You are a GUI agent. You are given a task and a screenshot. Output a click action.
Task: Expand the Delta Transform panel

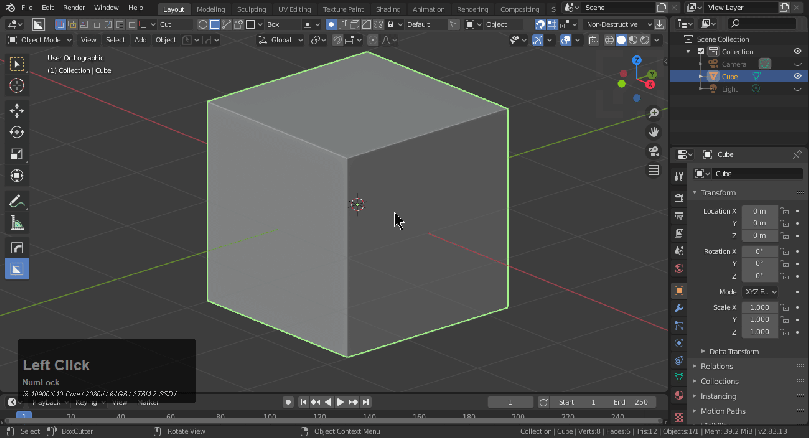click(733, 351)
